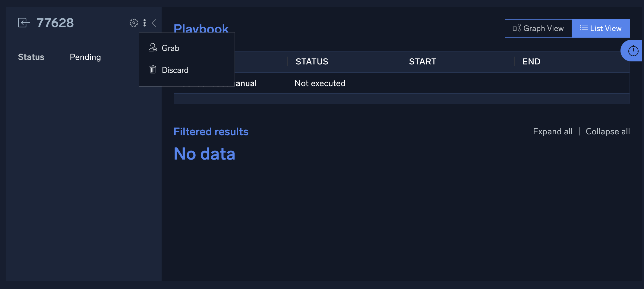Collapse all filtered results

pos(608,131)
